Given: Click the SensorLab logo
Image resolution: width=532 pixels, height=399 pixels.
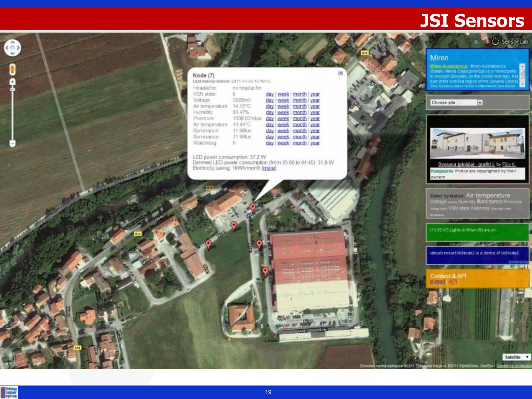Looking at the screenshot, I should [x=510, y=42].
